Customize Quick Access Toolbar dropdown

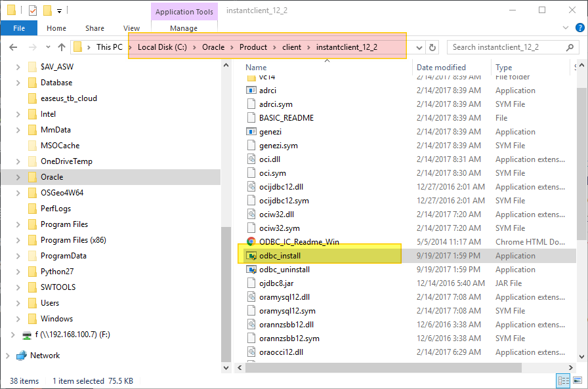point(59,11)
